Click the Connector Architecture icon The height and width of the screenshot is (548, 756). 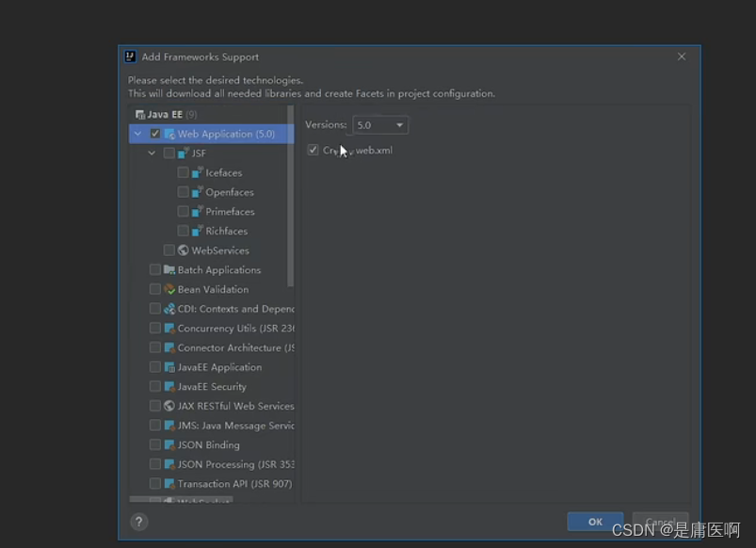[169, 347]
